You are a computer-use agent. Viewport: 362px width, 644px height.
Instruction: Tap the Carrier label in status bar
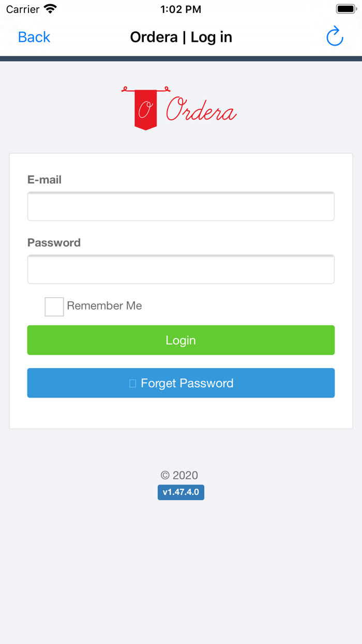[23, 9]
